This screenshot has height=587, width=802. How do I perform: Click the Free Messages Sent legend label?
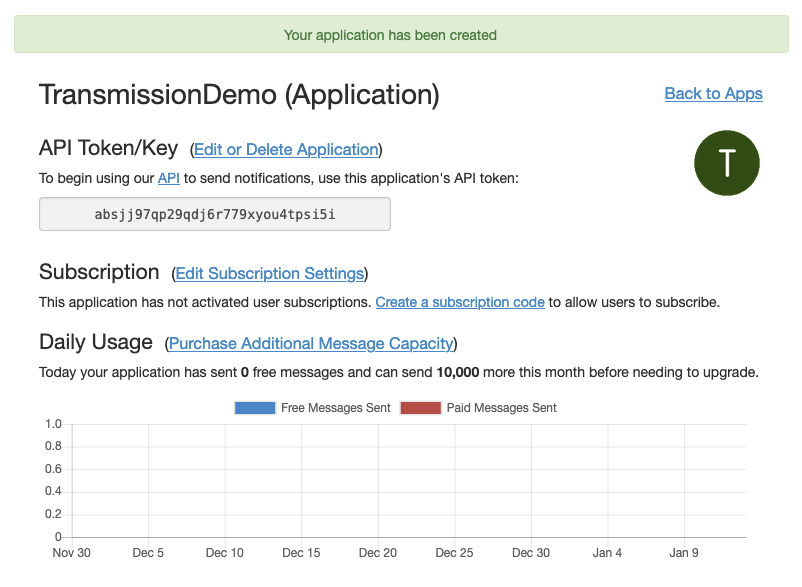tap(334, 408)
